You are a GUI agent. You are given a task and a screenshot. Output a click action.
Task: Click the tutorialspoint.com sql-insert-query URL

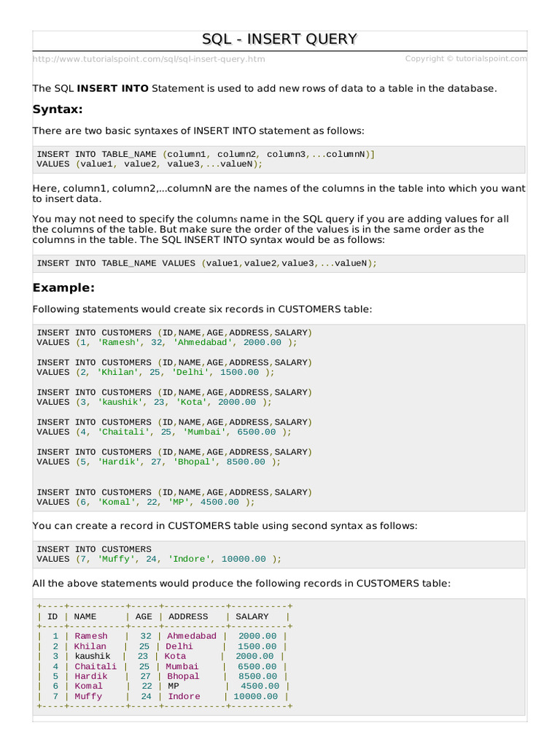[149, 59]
